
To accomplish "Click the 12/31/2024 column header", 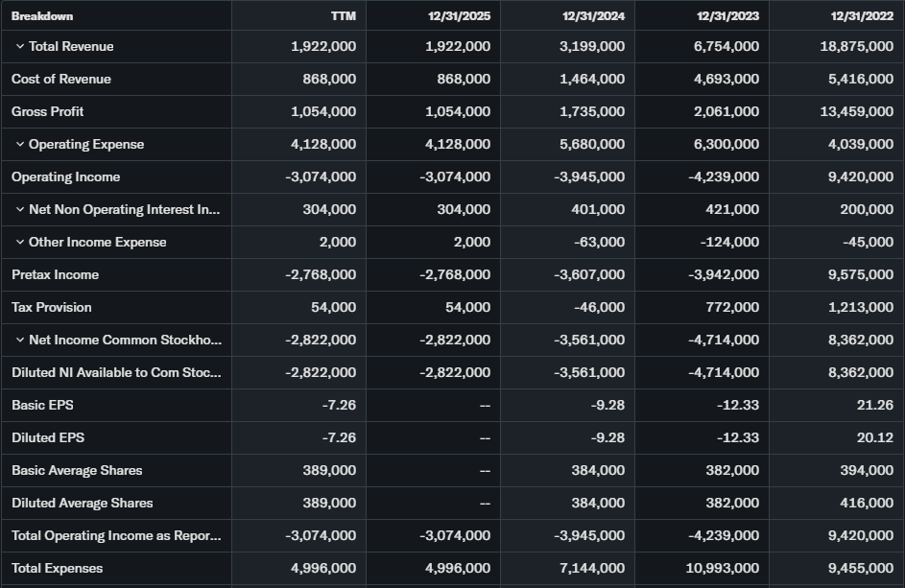I will click(593, 15).
